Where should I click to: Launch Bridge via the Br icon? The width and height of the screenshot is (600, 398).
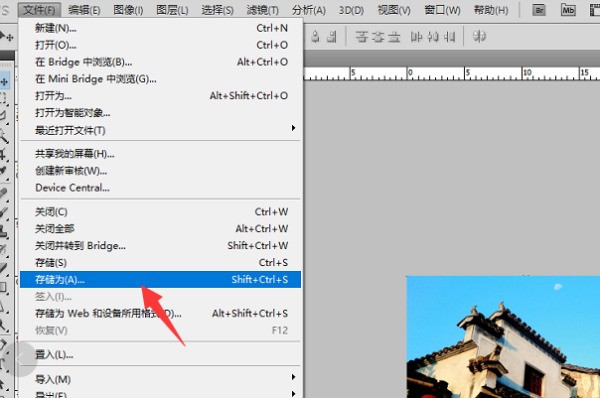[539, 10]
